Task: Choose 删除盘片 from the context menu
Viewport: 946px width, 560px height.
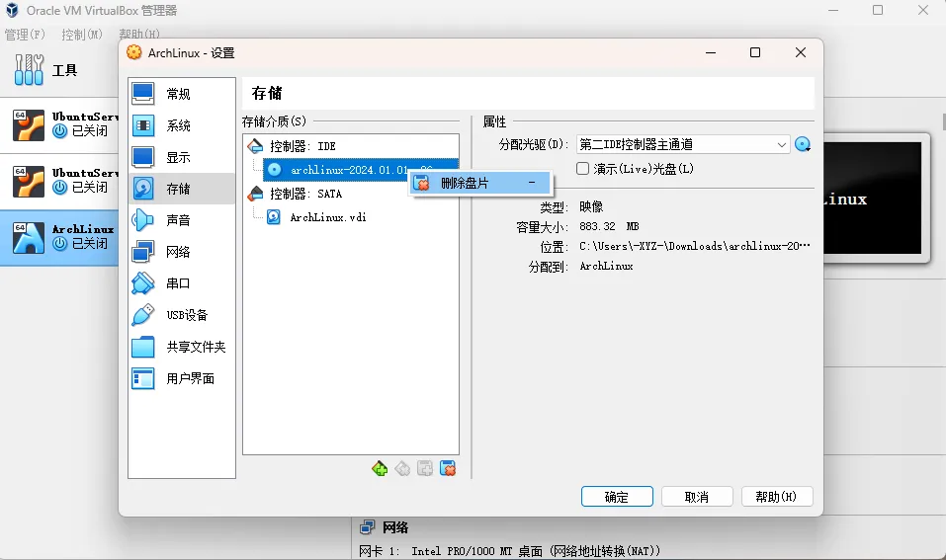Action: click(x=465, y=183)
